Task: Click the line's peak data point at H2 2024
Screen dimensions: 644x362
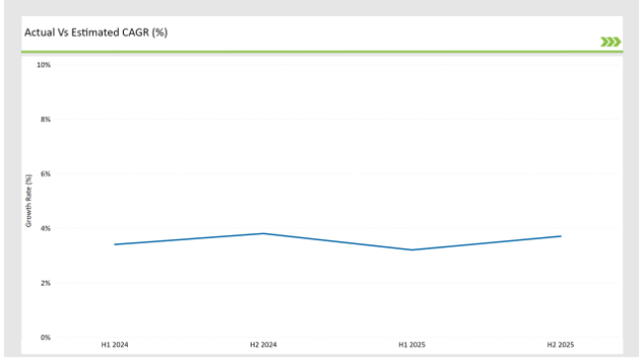Action: click(264, 234)
